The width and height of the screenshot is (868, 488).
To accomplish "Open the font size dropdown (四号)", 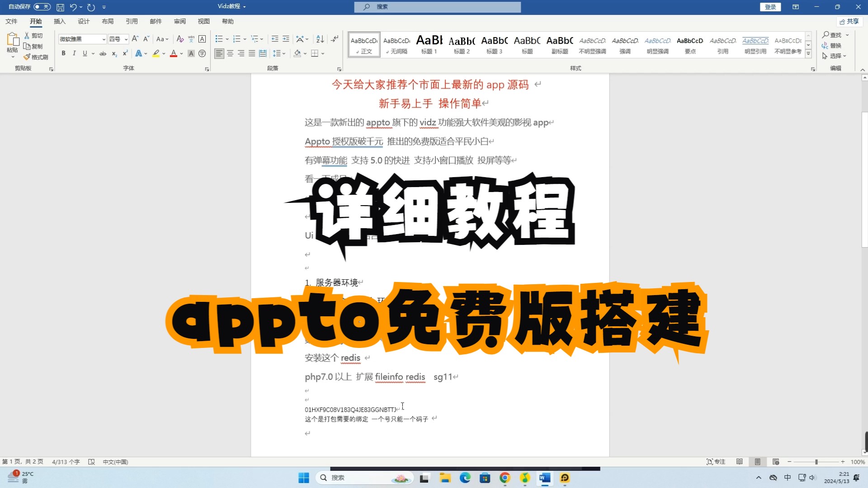I will 126,39.
